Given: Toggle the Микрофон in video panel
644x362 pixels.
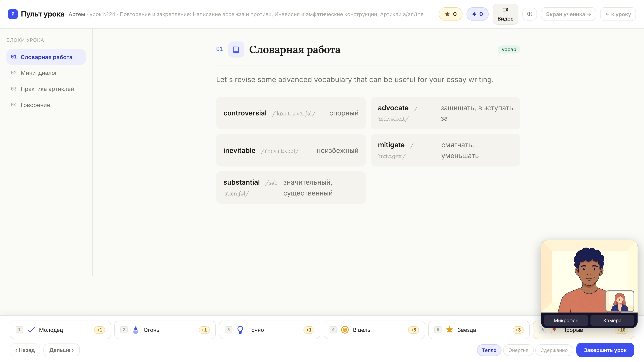Looking at the screenshot, I should pyautogui.click(x=566, y=320).
